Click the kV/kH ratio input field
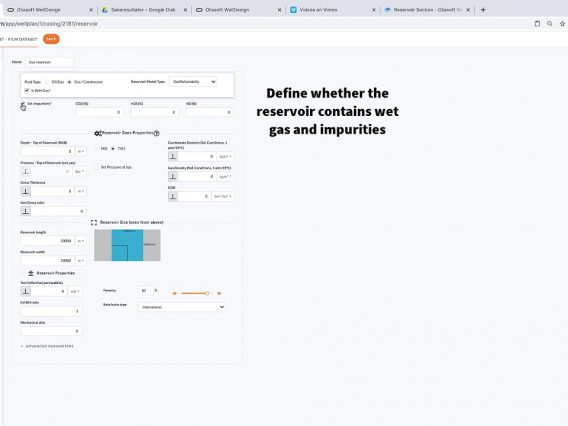 (x=51, y=311)
